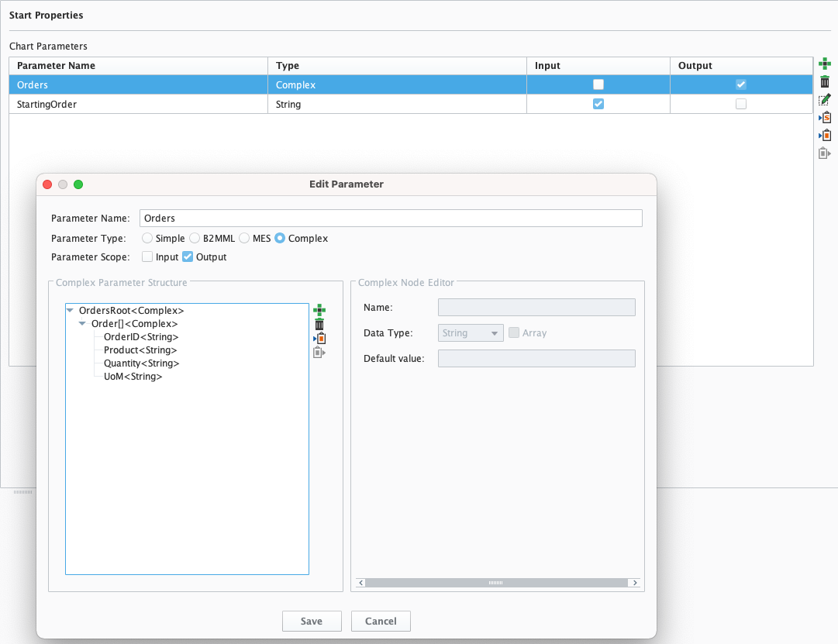The height and width of the screenshot is (644, 838).
Task: Click orange clipboard icon beside structure tree
Action: coord(319,339)
